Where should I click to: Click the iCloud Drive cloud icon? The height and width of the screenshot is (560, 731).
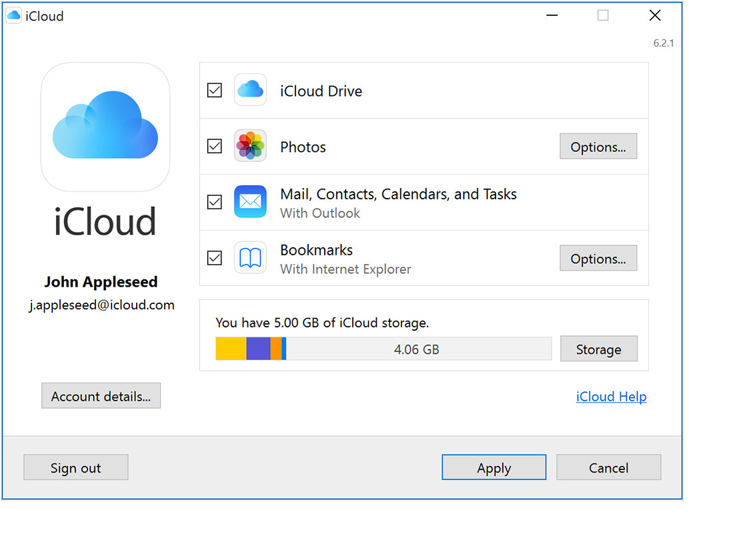250,89
